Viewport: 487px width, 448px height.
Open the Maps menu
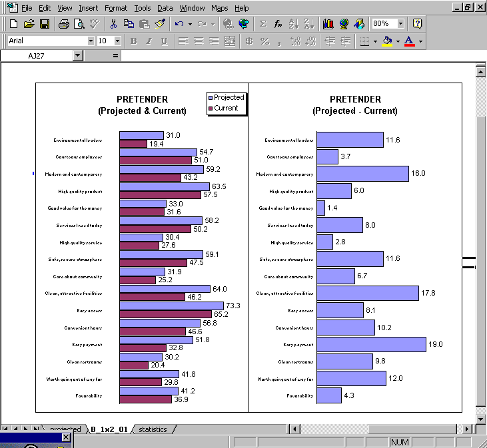tap(220, 8)
